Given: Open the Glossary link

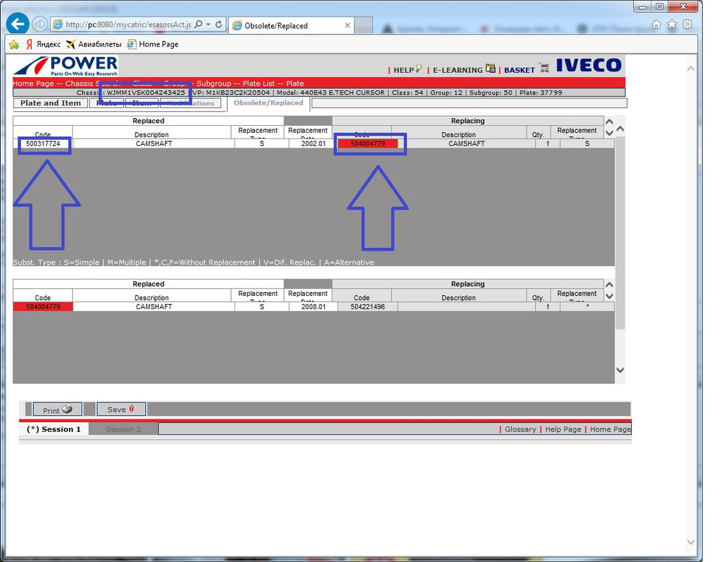Looking at the screenshot, I should pos(520,429).
